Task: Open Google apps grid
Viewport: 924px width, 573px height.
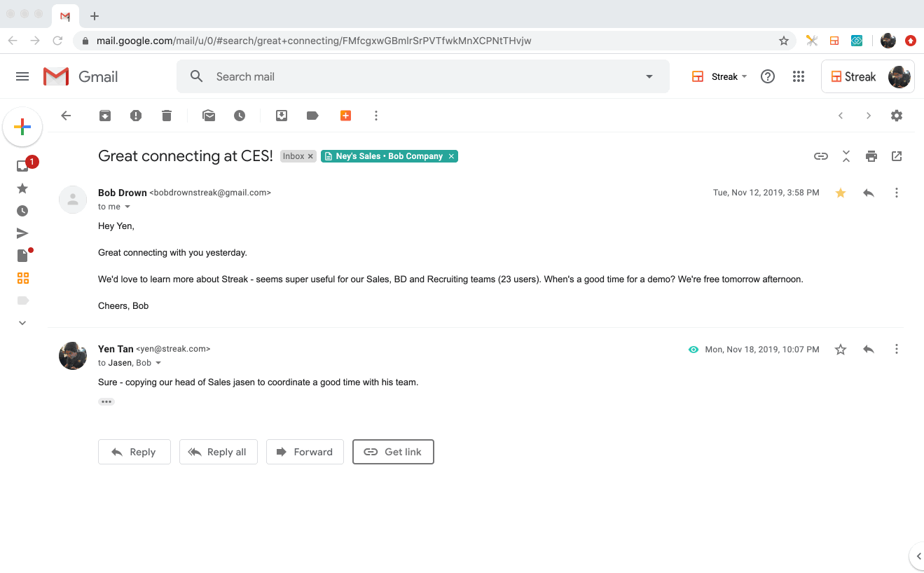Action: click(x=799, y=76)
